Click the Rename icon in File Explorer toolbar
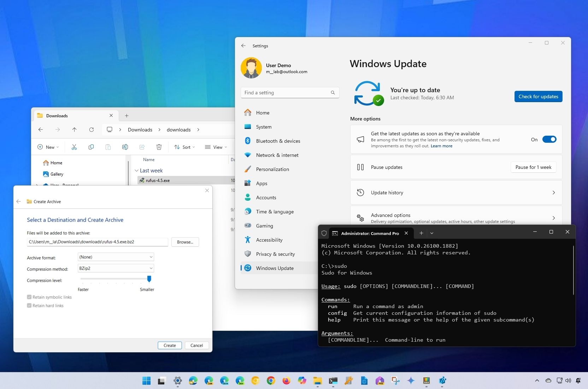Image resolution: width=588 pixels, height=389 pixels. pyautogui.click(x=125, y=147)
